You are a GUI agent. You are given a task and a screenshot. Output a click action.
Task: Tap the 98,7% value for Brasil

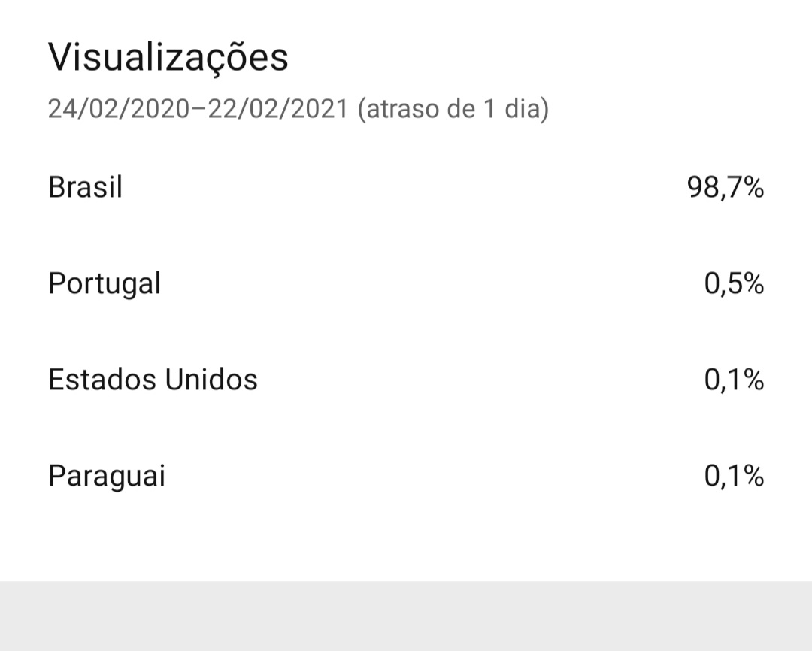coord(725,187)
